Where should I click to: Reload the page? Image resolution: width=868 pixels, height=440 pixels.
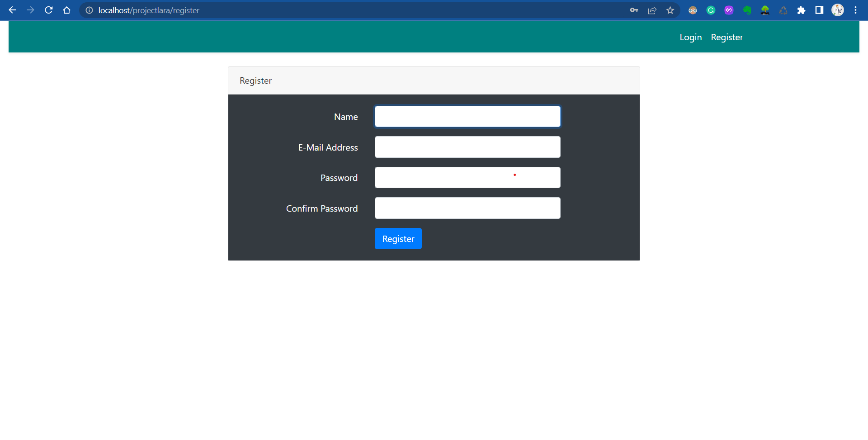[x=48, y=10]
